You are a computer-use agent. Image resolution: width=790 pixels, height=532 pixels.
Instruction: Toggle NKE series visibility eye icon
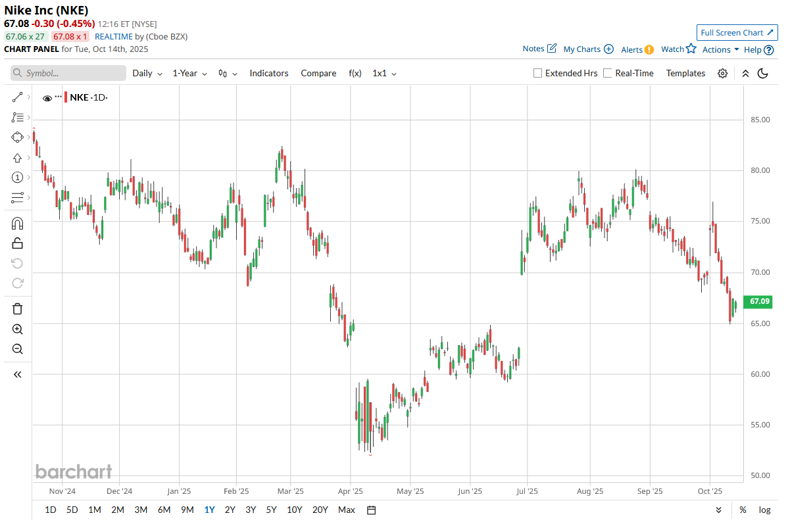pyautogui.click(x=47, y=98)
